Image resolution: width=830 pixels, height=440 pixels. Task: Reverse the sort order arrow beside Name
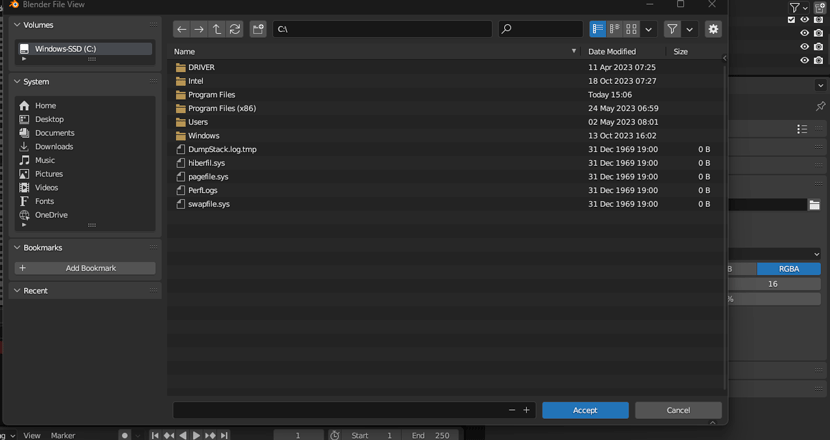click(574, 51)
